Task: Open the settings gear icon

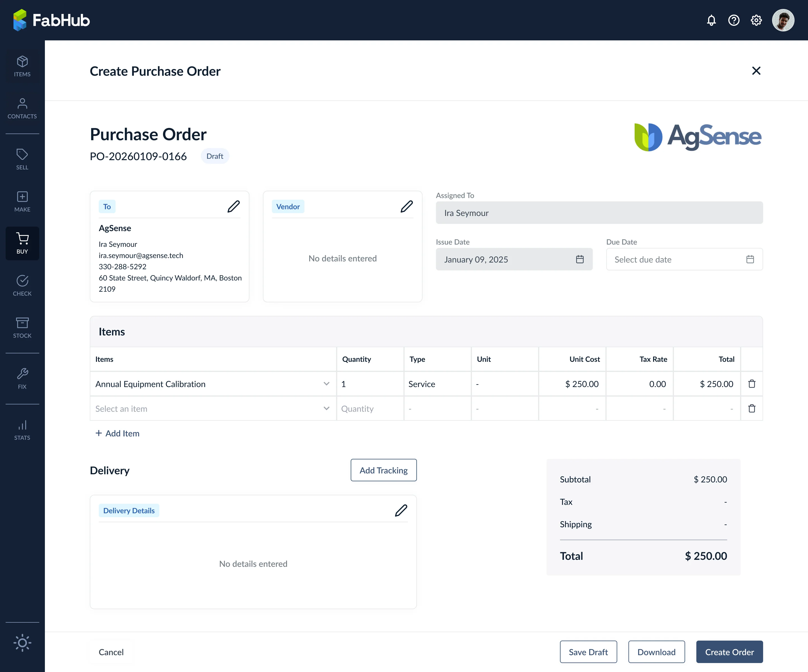Action: pyautogui.click(x=756, y=20)
